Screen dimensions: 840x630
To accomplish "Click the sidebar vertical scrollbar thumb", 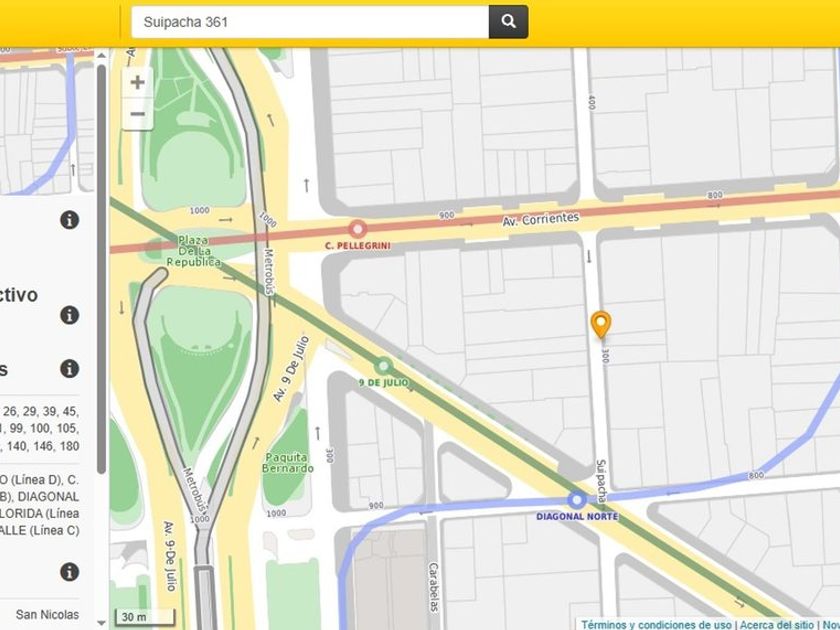I will pyautogui.click(x=101, y=269).
